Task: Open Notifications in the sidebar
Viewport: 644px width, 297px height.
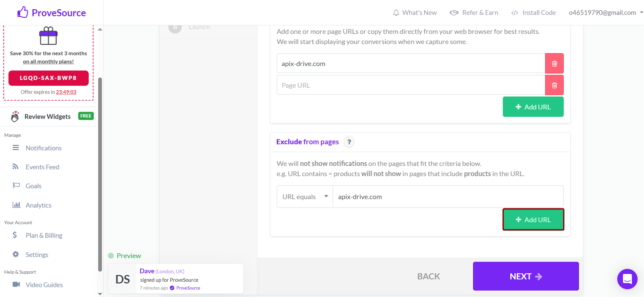Action: (44, 148)
